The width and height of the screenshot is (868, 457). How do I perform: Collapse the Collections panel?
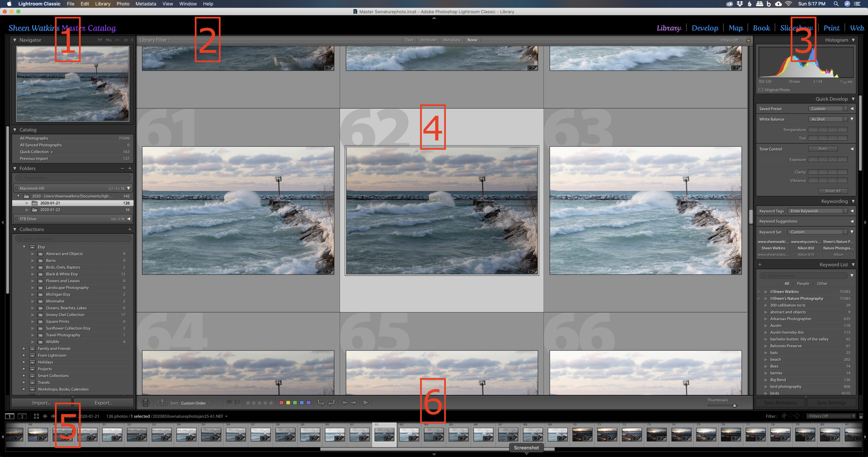15,229
